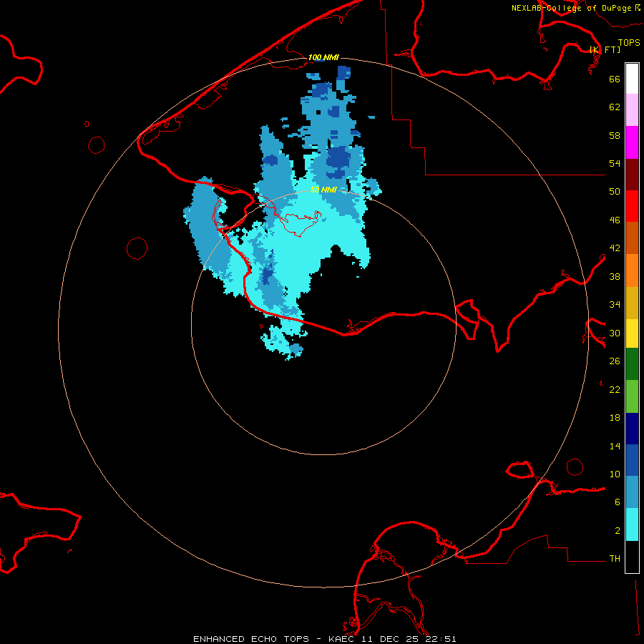Click the NEXLAB-College of DuPage credit text

point(572,8)
